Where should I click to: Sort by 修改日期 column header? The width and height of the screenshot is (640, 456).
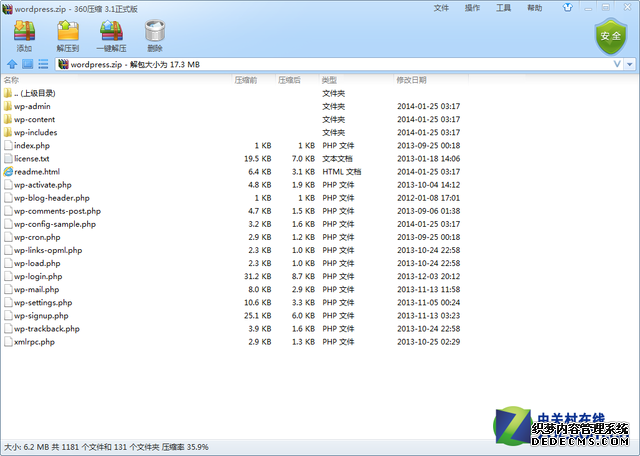pyautogui.click(x=411, y=80)
